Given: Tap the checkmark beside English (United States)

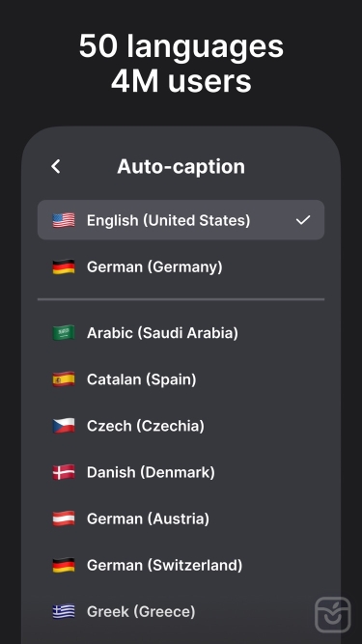Looking at the screenshot, I should coord(303,220).
